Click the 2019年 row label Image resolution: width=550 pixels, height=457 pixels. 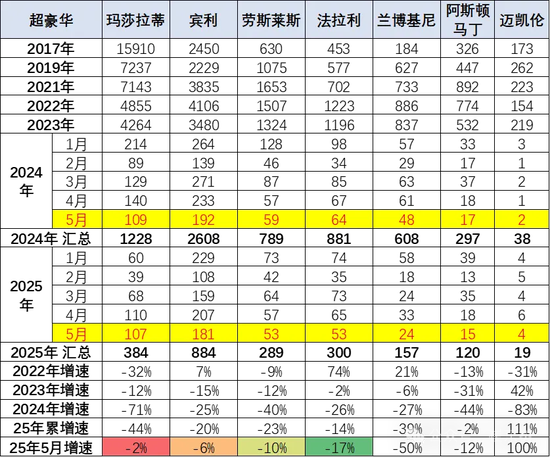coord(51,67)
